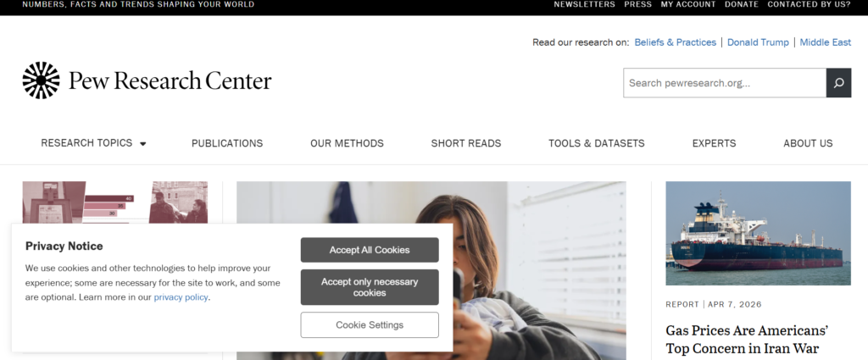868x360 pixels.
Task: Open Tools & Datasets page
Action: [597, 143]
